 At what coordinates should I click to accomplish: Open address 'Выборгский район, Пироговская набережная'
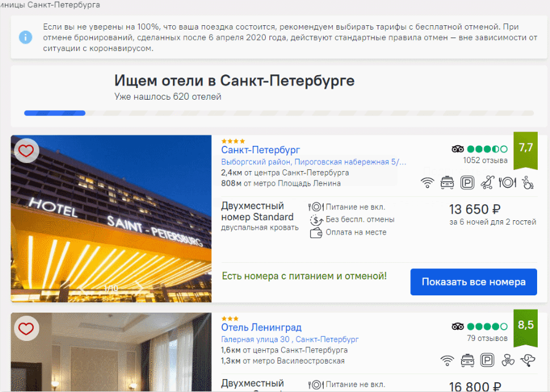tap(314, 162)
